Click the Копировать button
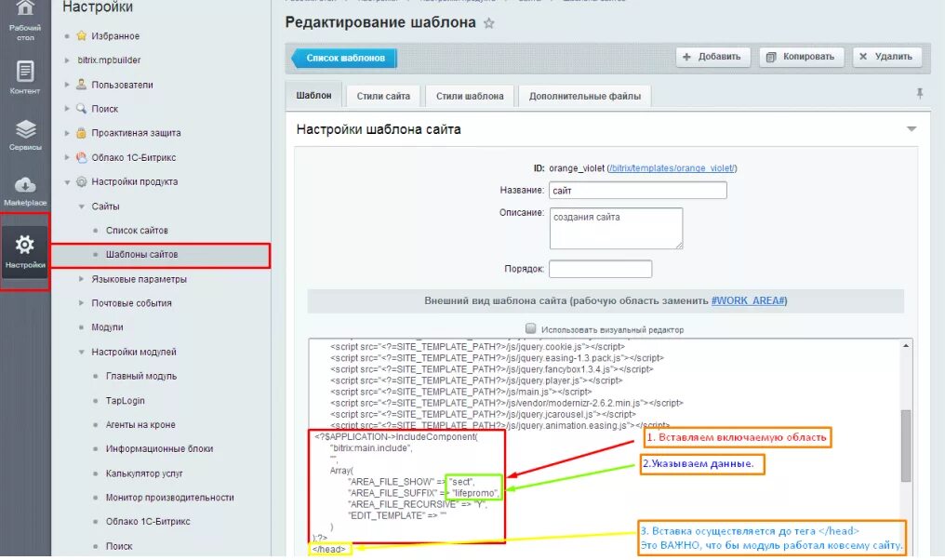This screenshot has width=945, height=560. point(801,57)
